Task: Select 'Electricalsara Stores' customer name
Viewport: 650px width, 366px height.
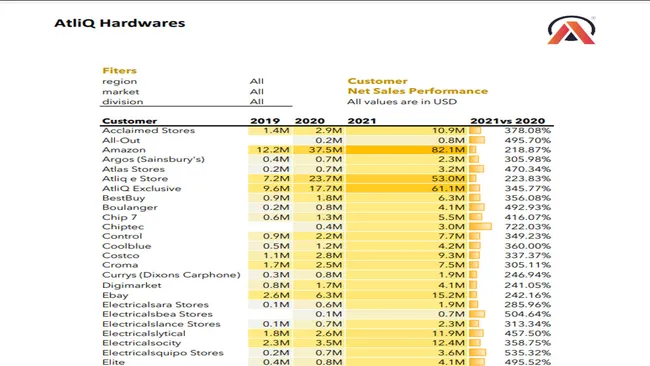Action: click(155, 305)
